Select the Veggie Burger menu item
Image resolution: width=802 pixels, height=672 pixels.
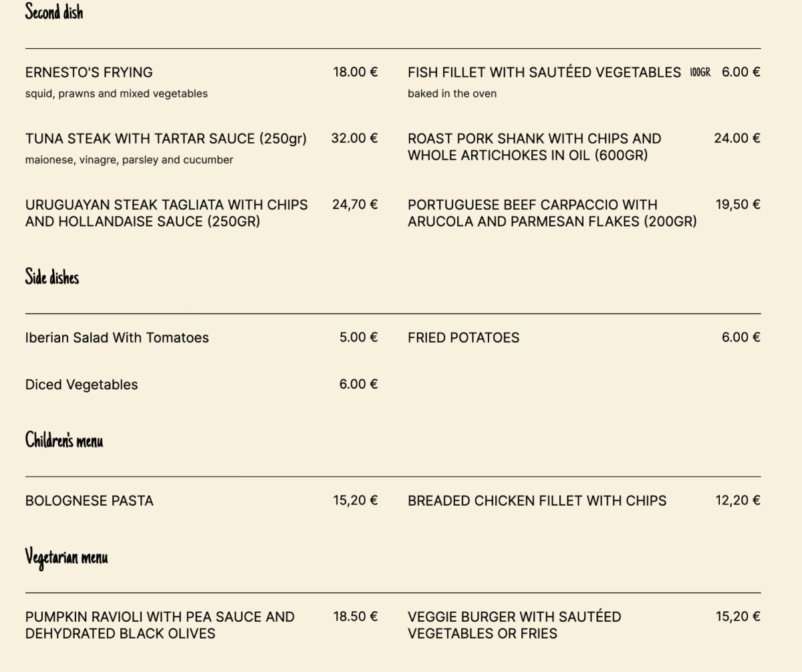[514, 625]
